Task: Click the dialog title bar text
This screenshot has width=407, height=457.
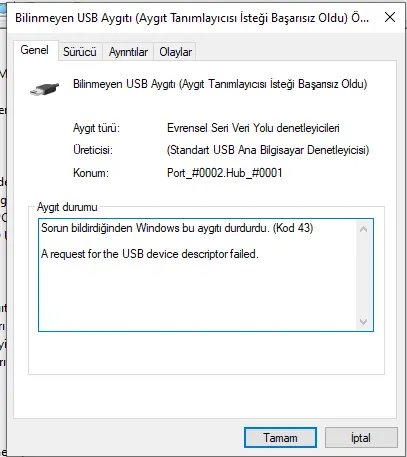Action: (x=192, y=18)
